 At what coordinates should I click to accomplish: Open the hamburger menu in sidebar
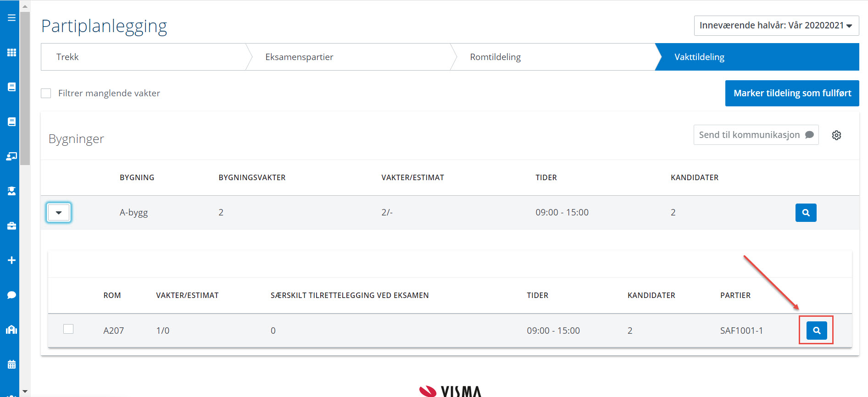tap(11, 18)
